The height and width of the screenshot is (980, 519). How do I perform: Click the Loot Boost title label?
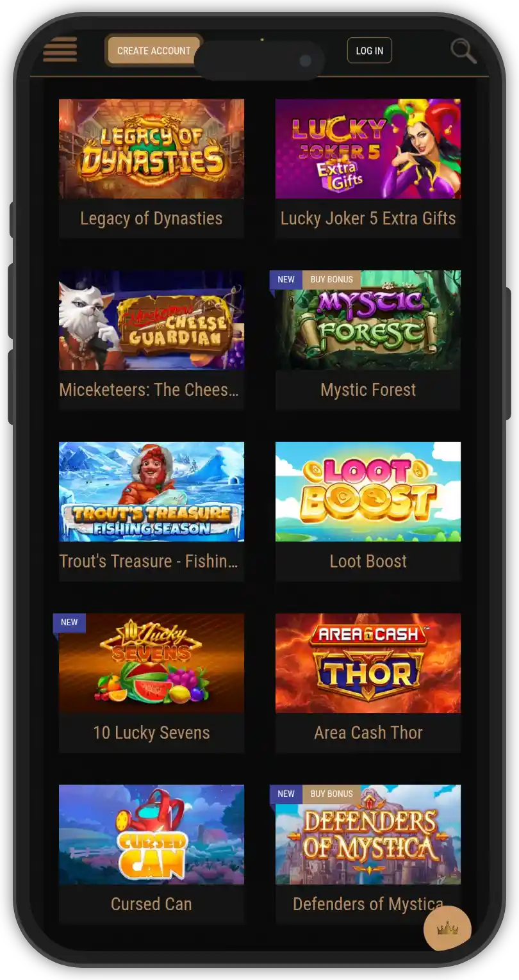point(368,562)
